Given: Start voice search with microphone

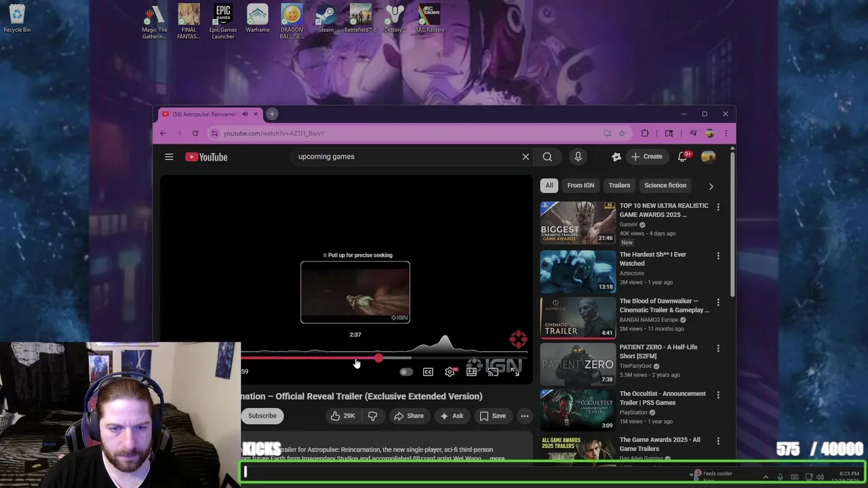Looking at the screenshot, I should click(x=578, y=157).
